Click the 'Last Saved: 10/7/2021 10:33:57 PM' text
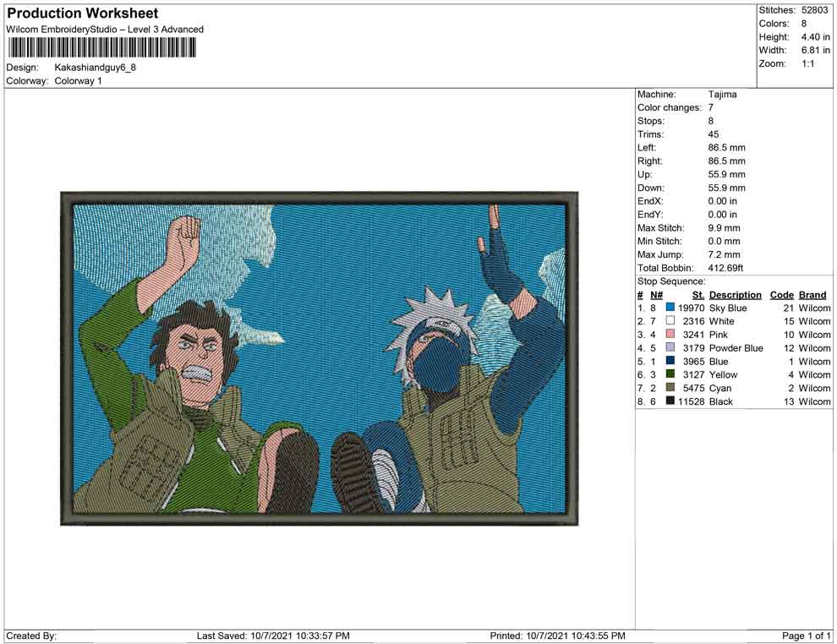Viewport: 837px width, 644px height. click(273, 636)
